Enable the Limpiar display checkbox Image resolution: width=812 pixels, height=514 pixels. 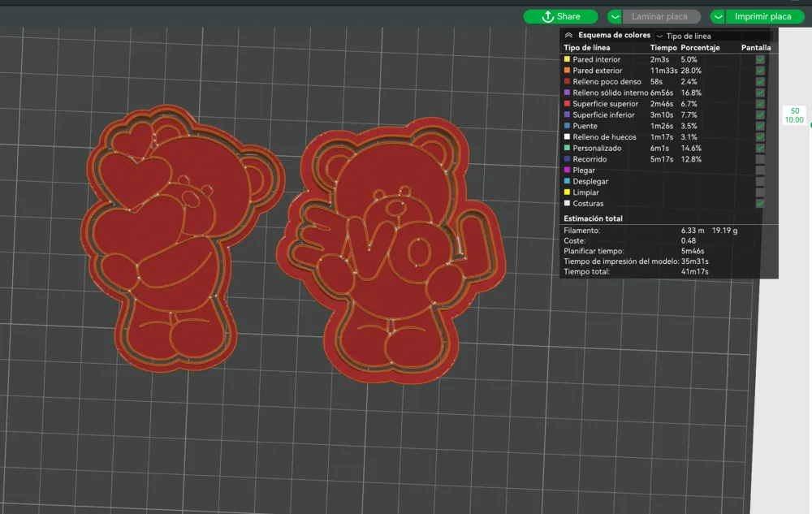760,192
